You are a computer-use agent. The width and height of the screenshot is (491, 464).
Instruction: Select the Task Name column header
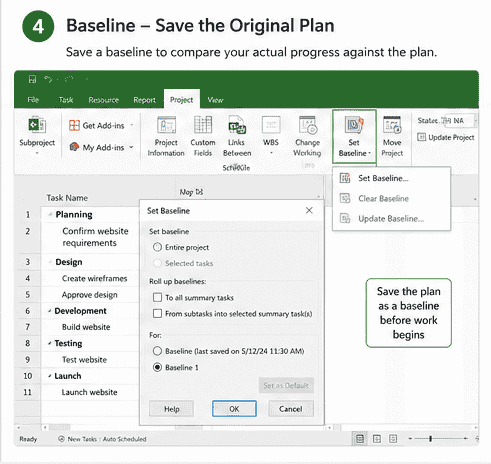pos(67,198)
